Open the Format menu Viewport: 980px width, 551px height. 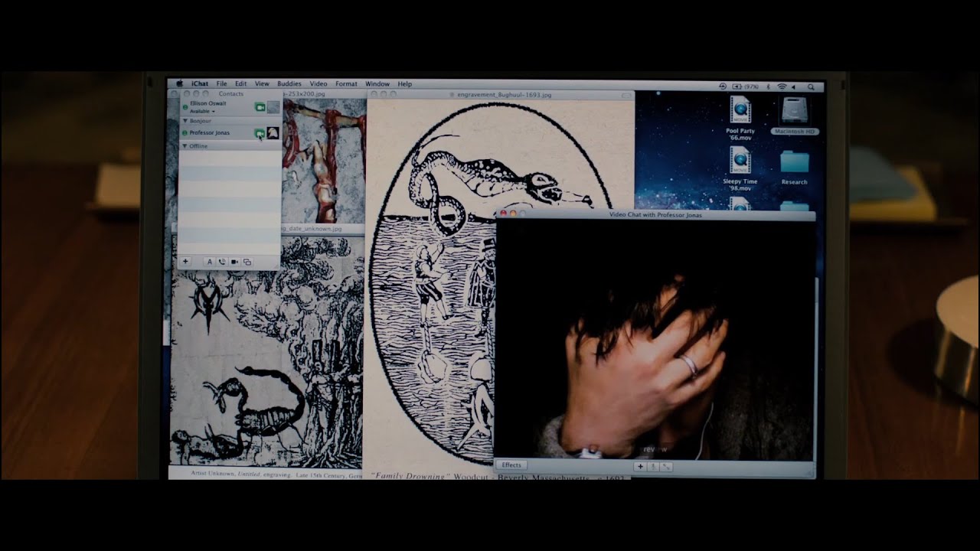click(346, 83)
